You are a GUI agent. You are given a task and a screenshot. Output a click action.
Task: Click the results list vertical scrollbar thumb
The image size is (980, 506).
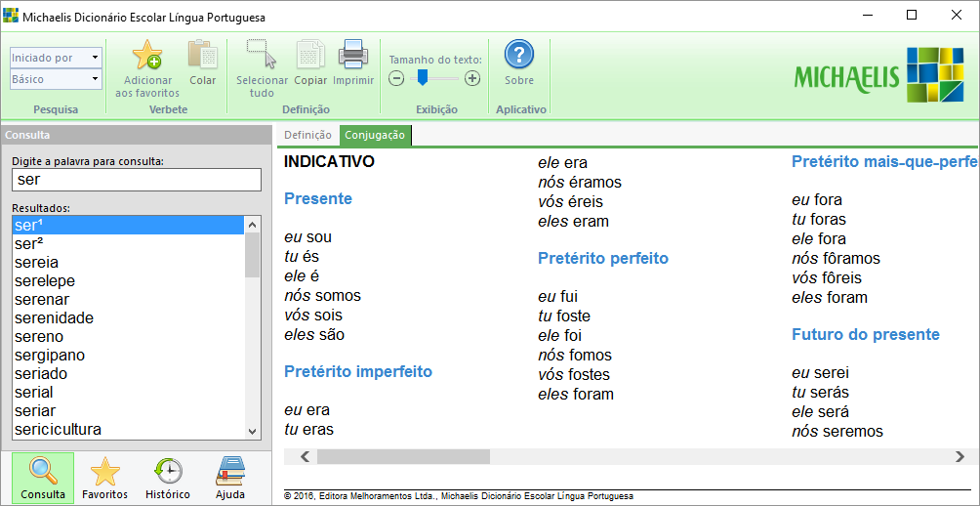click(x=253, y=255)
